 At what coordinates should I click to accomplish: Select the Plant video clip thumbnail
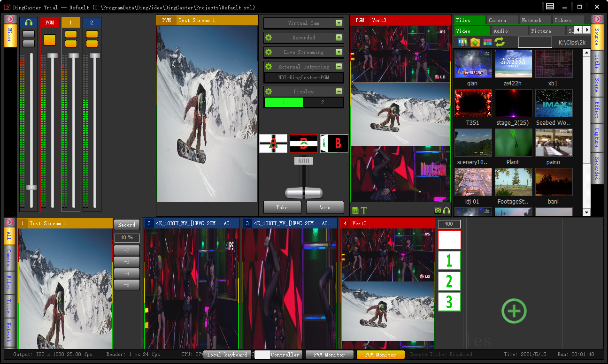coord(514,143)
